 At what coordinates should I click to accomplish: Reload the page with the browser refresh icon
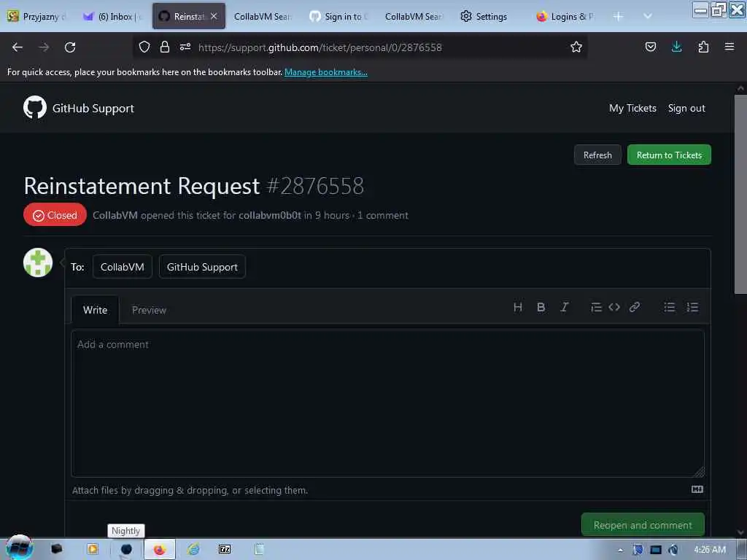click(70, 47)
